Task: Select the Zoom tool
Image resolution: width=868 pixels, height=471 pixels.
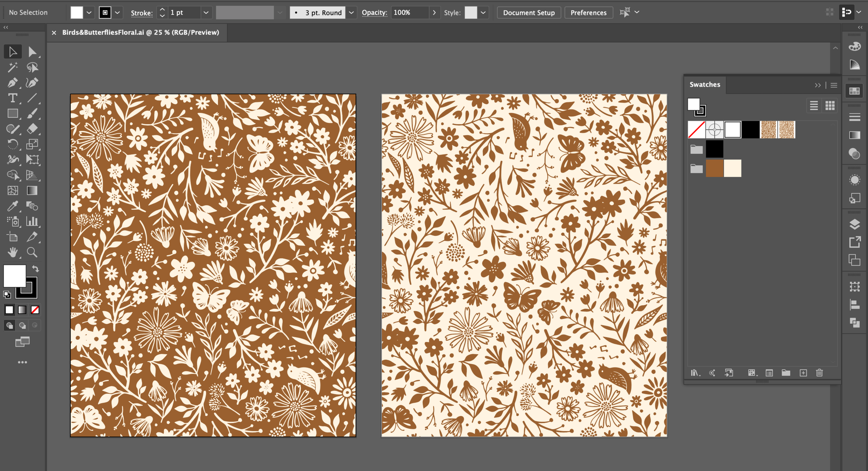Action: point(32,252)
